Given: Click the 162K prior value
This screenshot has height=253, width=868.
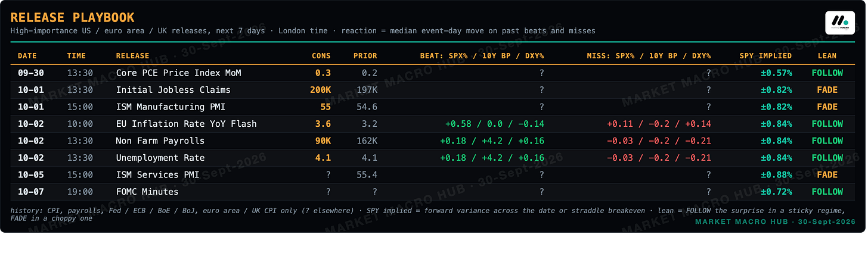Looking at the screenshot, I should tap(367, 141).
